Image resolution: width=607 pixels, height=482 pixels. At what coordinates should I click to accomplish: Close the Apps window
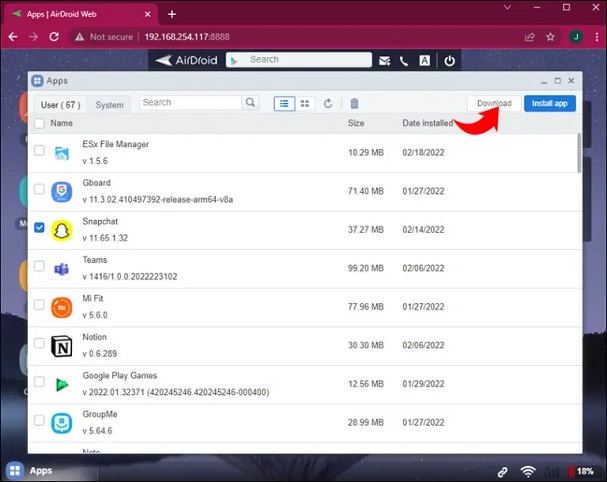571,81
